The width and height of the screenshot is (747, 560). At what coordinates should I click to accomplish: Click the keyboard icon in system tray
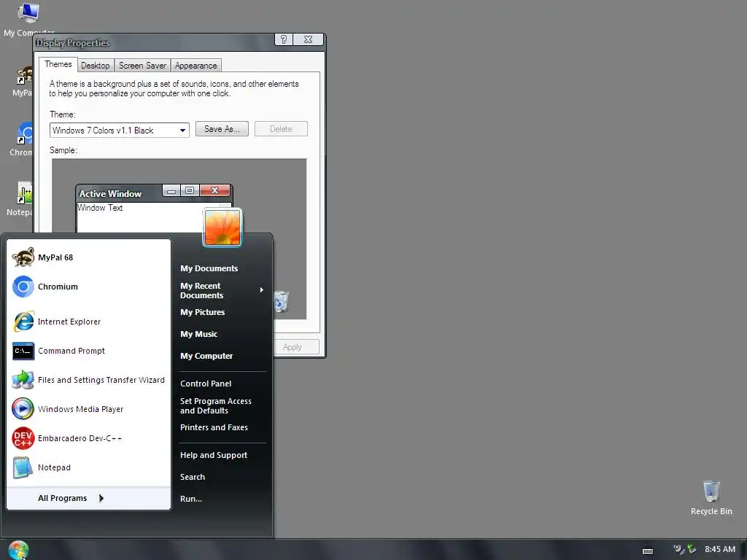(x=648, y=551)
